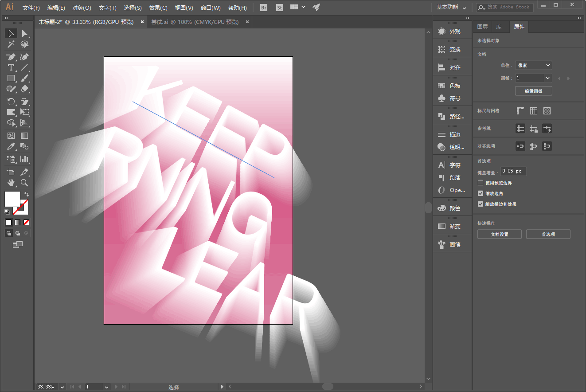Viewport: 586px width, 392px height.
Task: Select the Type tool
Action: point(11,67)
